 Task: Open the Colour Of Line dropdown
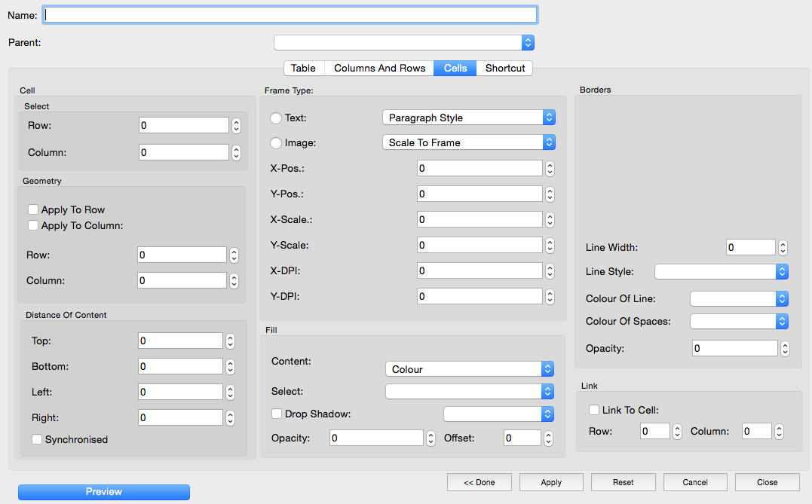(739, 299)
